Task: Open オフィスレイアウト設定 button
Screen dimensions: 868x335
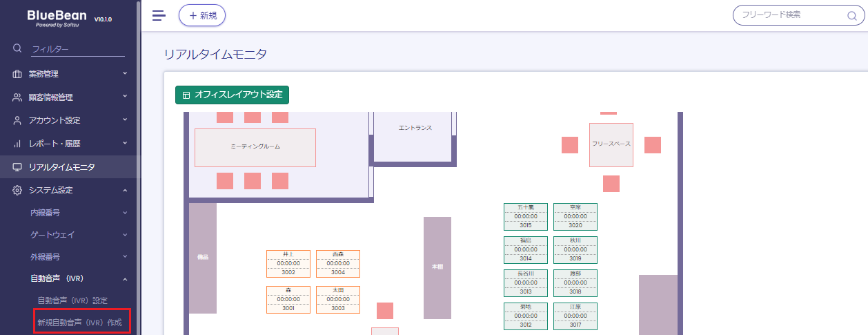Action: [232, 95]
